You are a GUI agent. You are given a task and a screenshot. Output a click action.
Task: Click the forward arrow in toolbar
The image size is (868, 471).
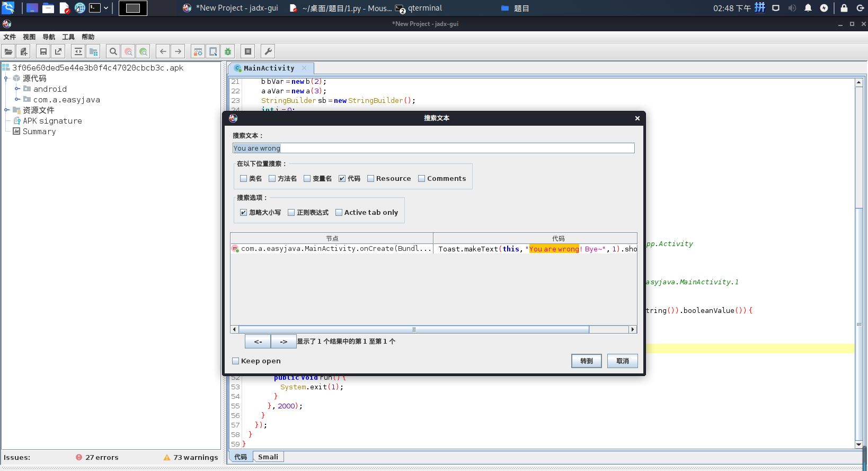[178, 51]
